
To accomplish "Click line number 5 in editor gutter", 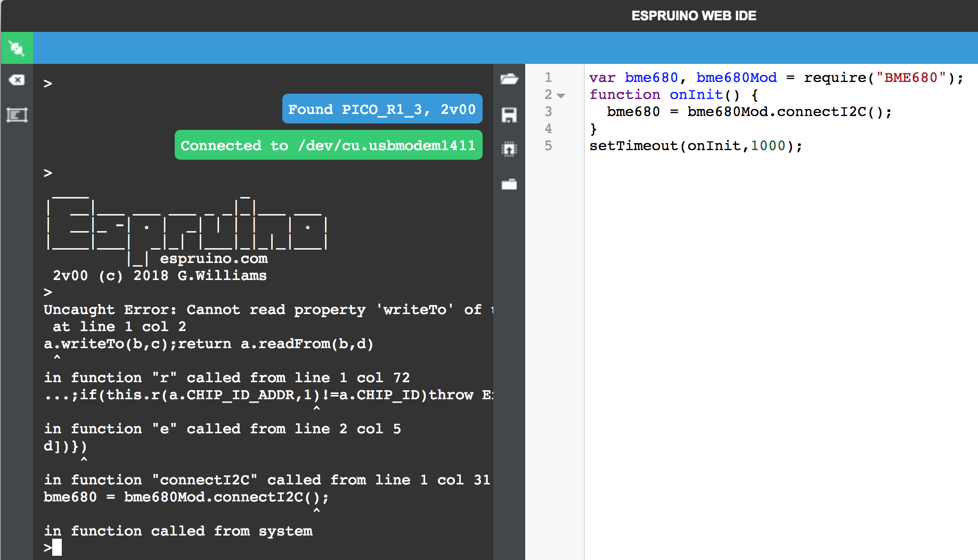I will 548,146.
